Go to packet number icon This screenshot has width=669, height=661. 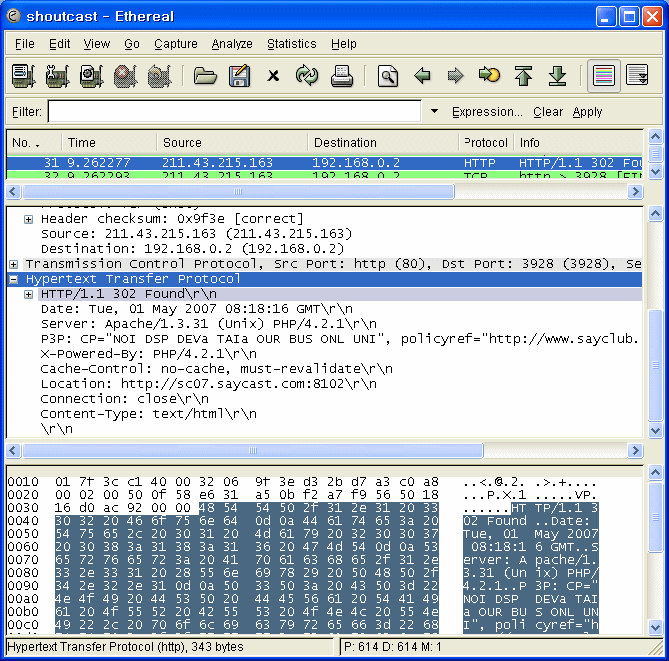pos(489,75)
